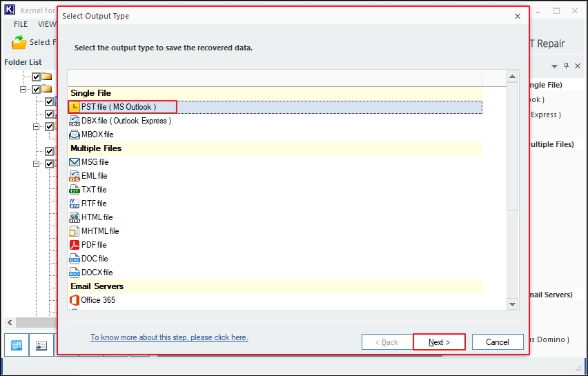Collapse the bottommost minus node in Folder List

[x=37, y=164]
